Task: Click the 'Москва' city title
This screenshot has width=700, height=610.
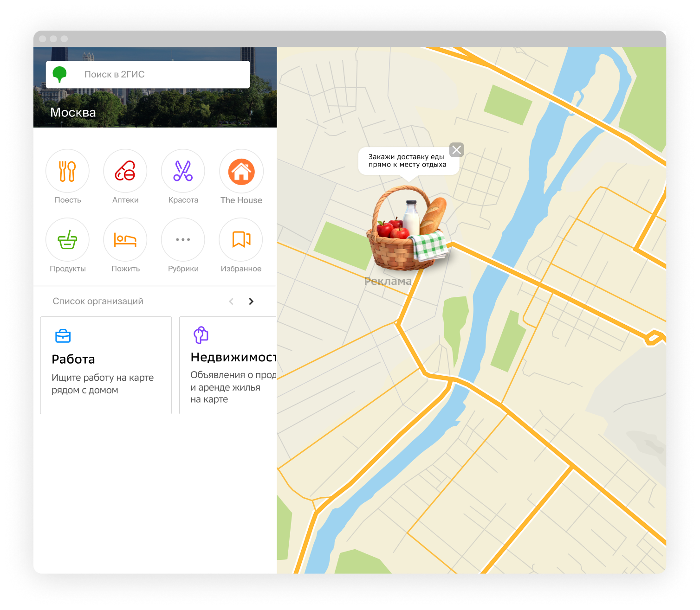Action: [x=73, y=112]
